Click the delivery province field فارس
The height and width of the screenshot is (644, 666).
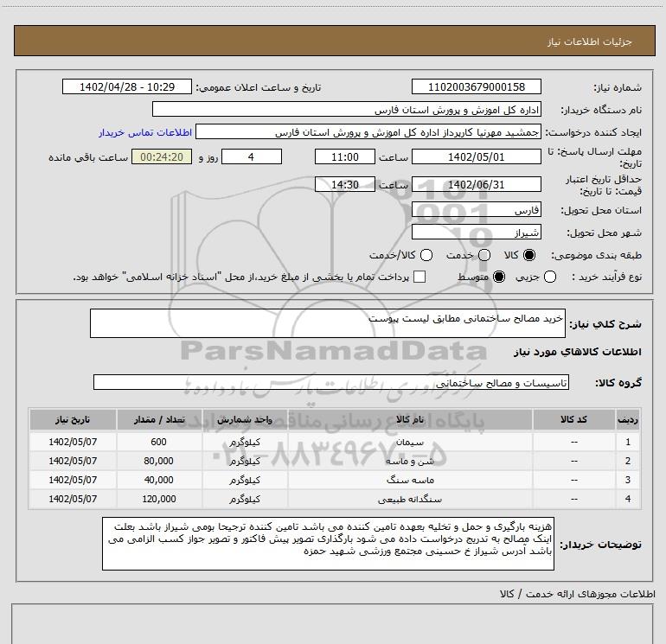click(476, 210)
